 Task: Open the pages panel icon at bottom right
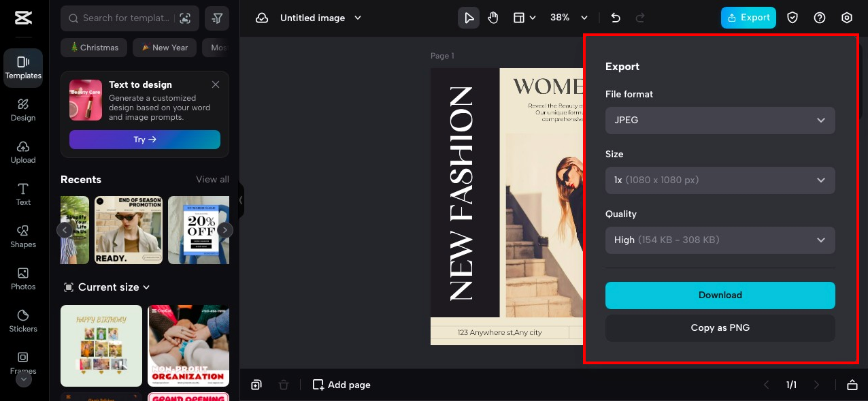(852, 385)
